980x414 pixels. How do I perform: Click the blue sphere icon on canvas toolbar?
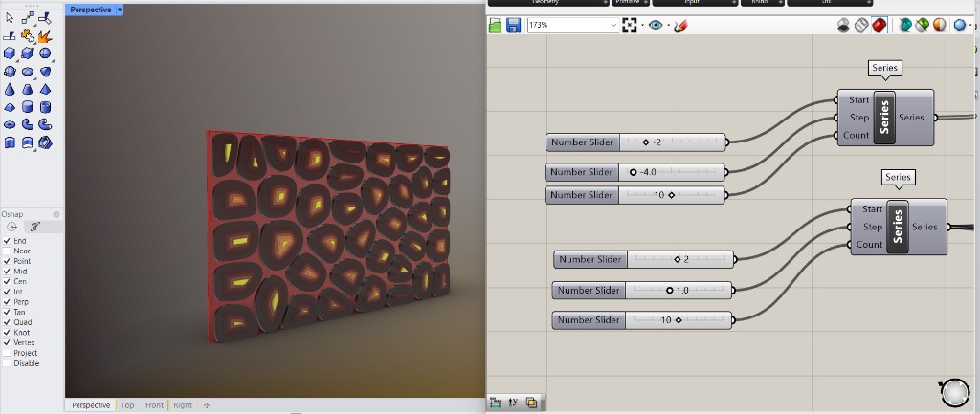[x=959, y=25]
